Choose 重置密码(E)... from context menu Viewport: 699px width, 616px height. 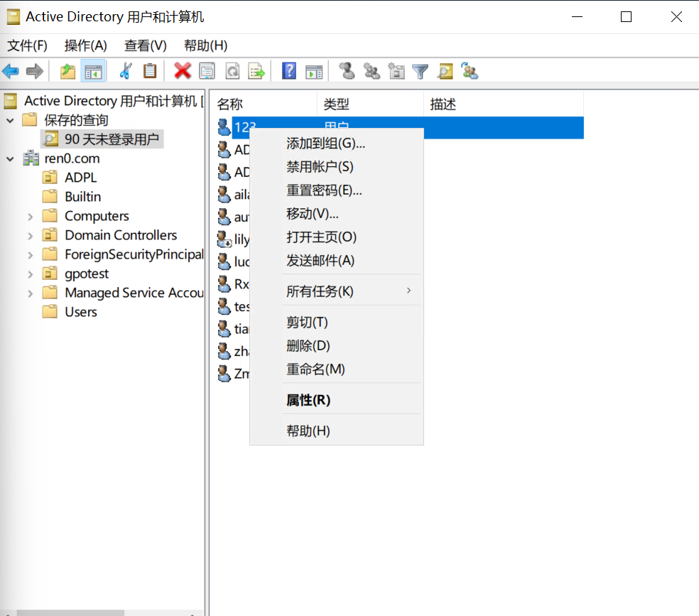(324, 190)
